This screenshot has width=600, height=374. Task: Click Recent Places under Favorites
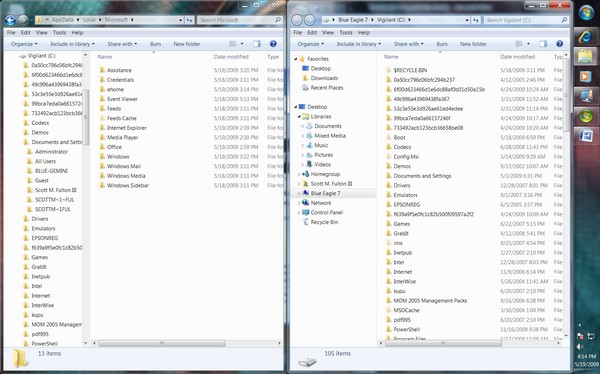pyautogui.click(x=327, y=88)
